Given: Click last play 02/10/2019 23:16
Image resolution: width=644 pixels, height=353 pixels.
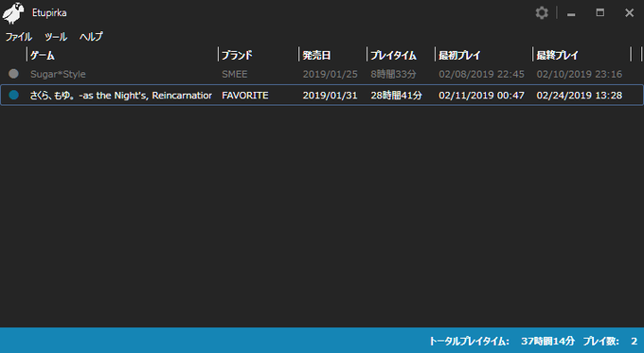Looking at the screenshot, I should (x=579, y=75).
